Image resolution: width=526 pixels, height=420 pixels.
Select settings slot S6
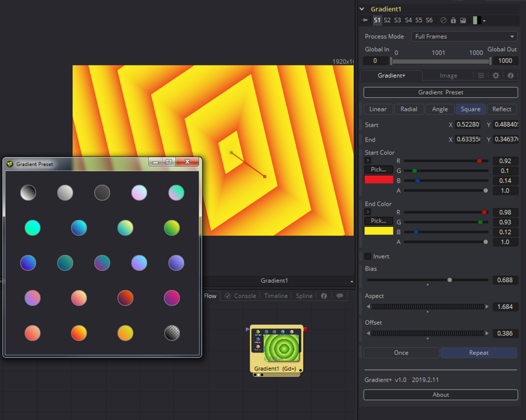click(429, 20)
